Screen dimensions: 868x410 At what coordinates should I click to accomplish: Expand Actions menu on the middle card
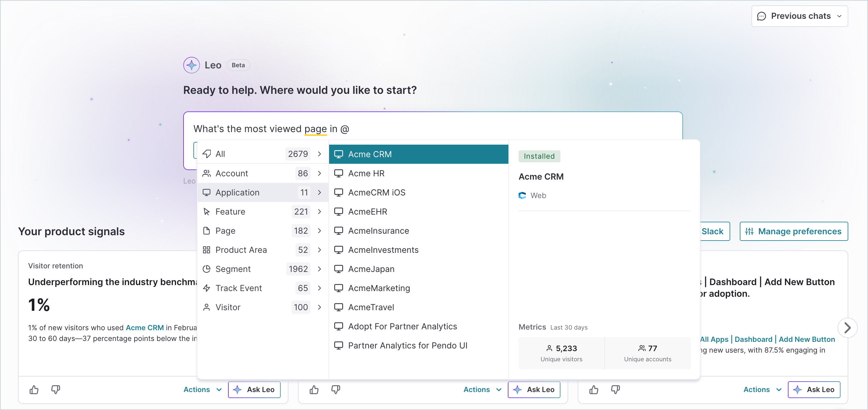[482, 389]
